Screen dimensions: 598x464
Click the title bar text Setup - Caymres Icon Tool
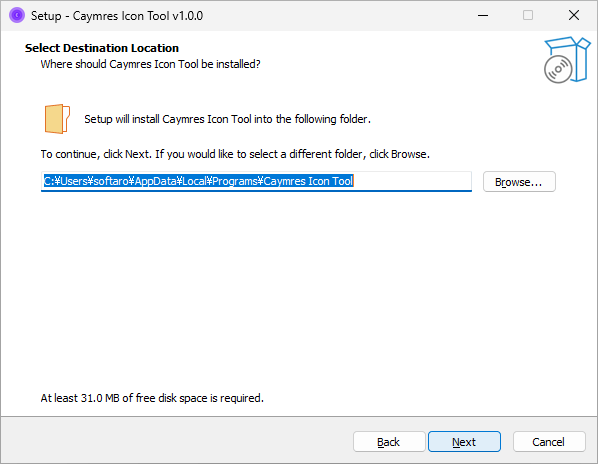click(117, 16)
